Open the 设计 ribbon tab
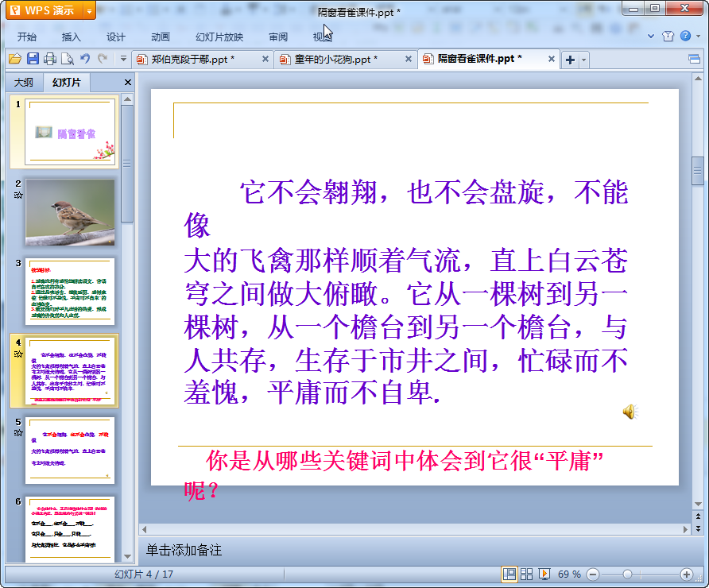The width and height of the screenshot is (709, 588). tap(116, 37)
